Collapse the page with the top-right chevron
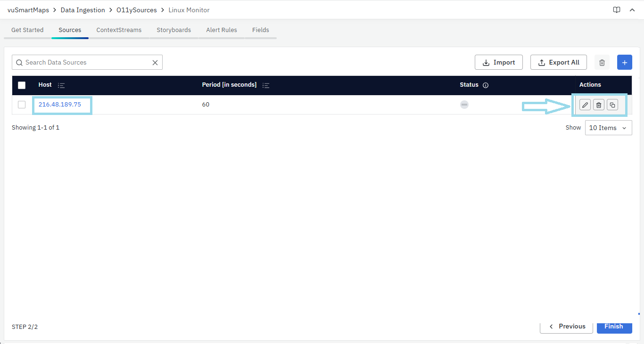The height and width of the screenshot is (344, 644). (632, 9)
